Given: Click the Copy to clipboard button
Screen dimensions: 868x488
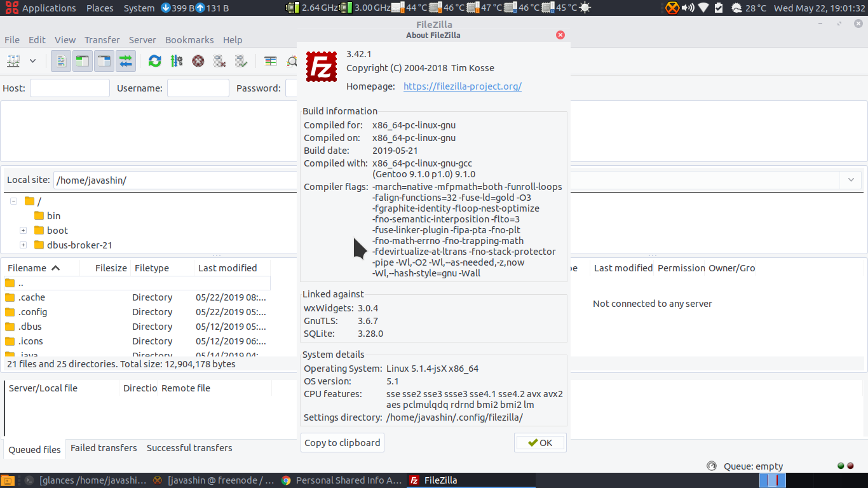Looking at the screenshot, I should [342, 443].
